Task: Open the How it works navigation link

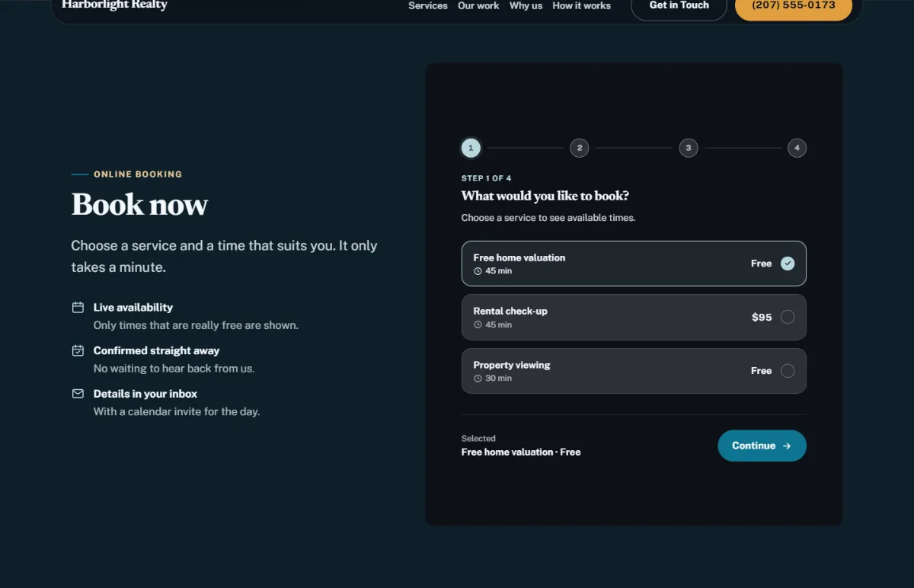Action: (x=582, y=5)
